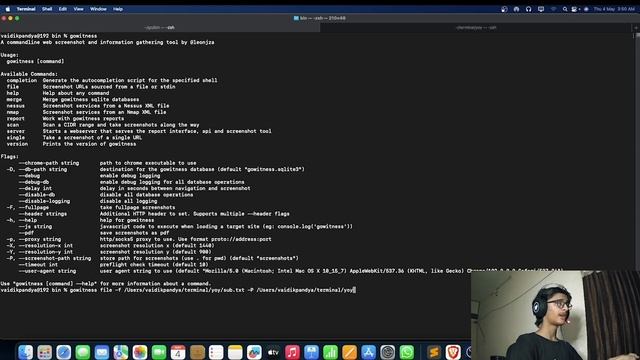Open the Edit menu

(62, 9)
